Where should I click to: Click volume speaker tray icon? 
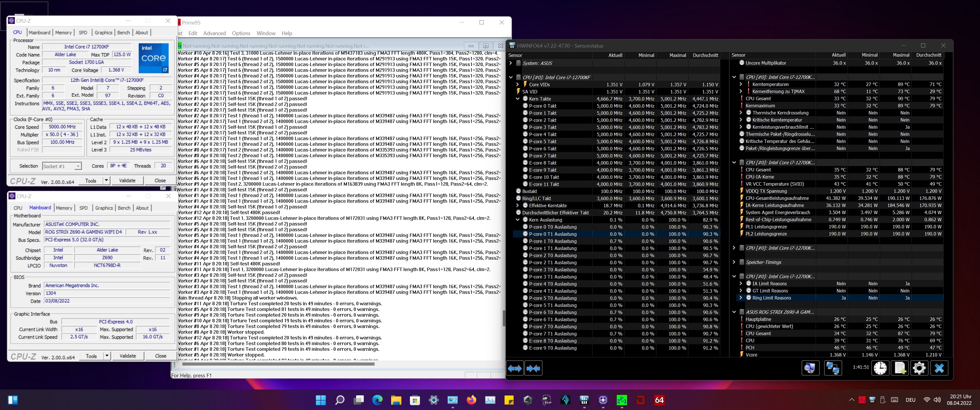pyautogui.click(x=937, y=400)
